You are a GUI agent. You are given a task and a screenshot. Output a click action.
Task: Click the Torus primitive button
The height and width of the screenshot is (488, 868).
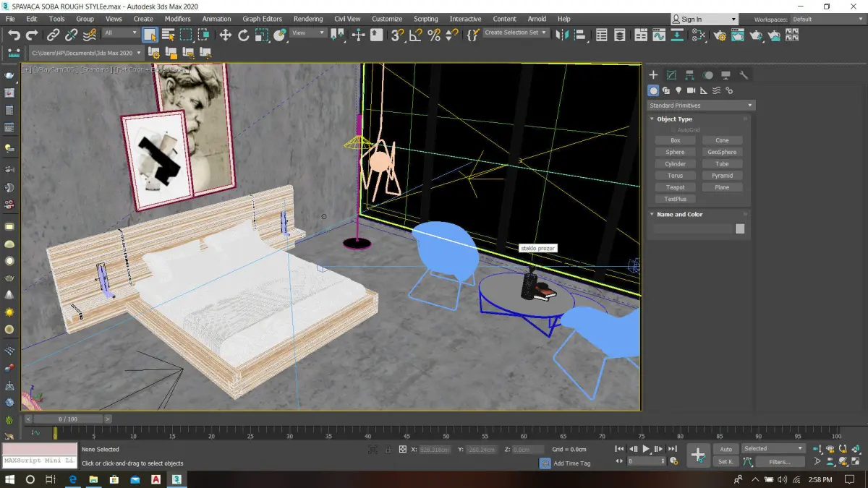pos(676,176)
